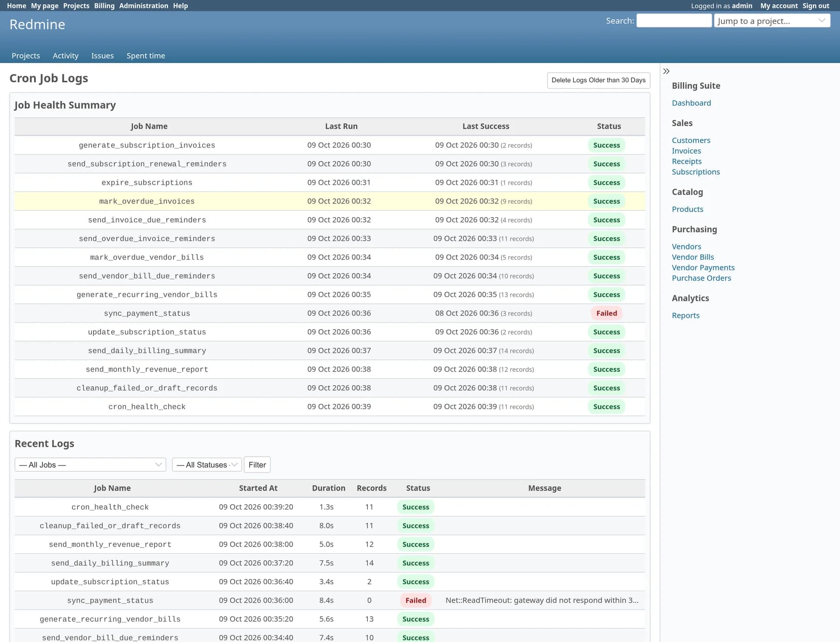Open Projects in the top menu bar
The image size is (840, 642).
click(76, 6)
